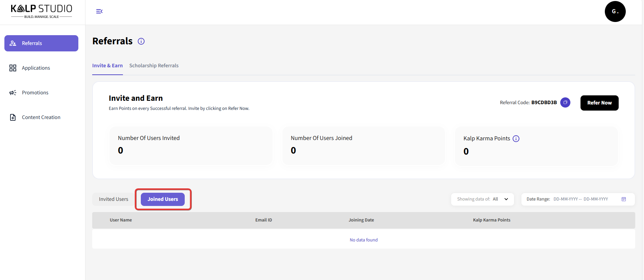Click the Kalp Karma Points info icon
Image resolution: width=644 pixels, height=280 pixels.
click(516, 139)
